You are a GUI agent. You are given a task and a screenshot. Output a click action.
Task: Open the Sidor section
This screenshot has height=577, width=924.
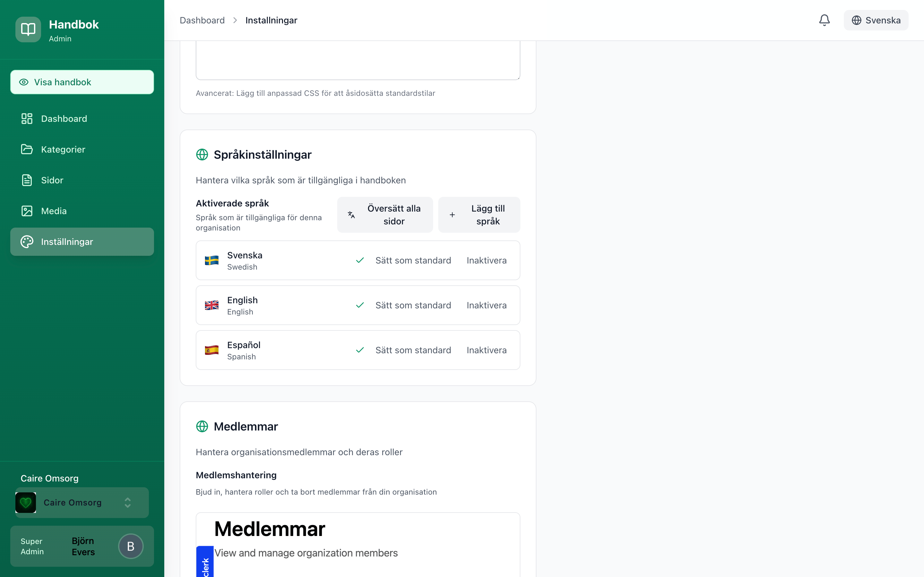point(52,180)
